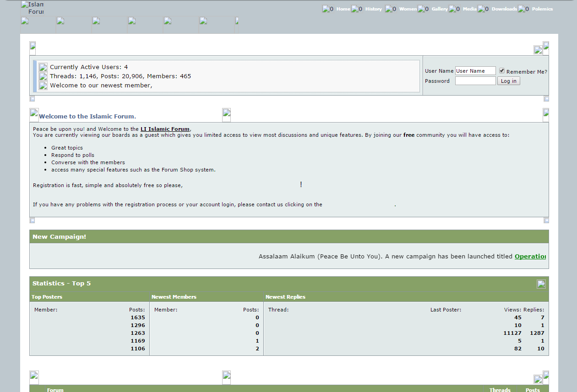Click the icon beside Welcome to newest member
Image resolution: width=577 pixels, height=392 pixels.
43,86
